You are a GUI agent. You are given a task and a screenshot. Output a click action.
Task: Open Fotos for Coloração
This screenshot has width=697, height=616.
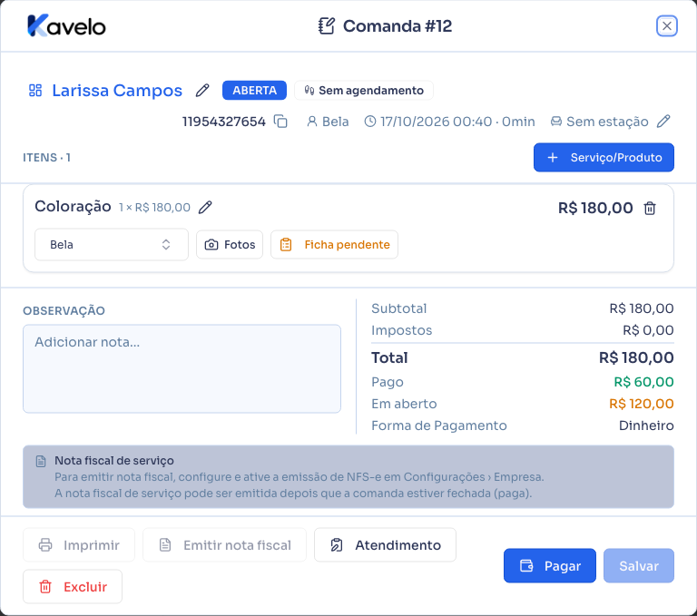coord(230,244)
